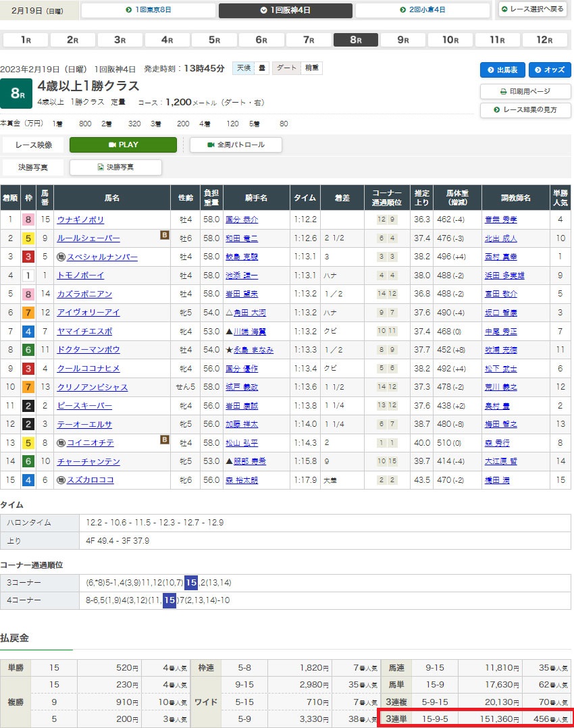Screen dimensions: 574x728
Task: Open jockey 和田 竜二 link
Action: [241, 238]
